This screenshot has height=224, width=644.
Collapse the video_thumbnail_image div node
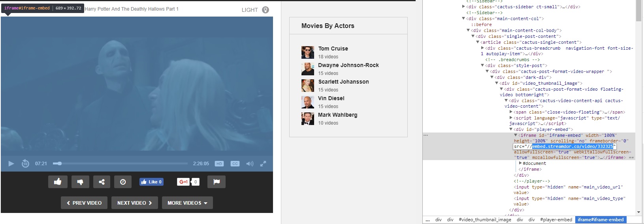(497, 83)
